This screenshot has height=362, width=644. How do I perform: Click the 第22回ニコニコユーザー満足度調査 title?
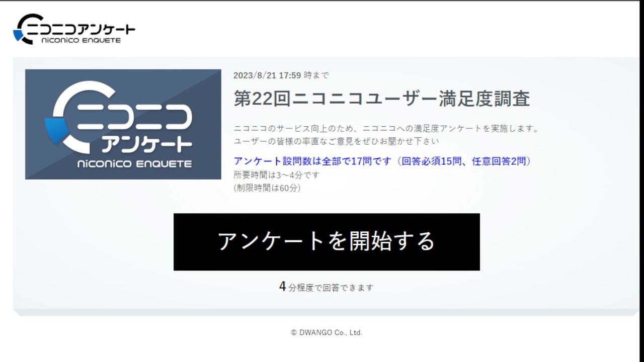[382, 99]
